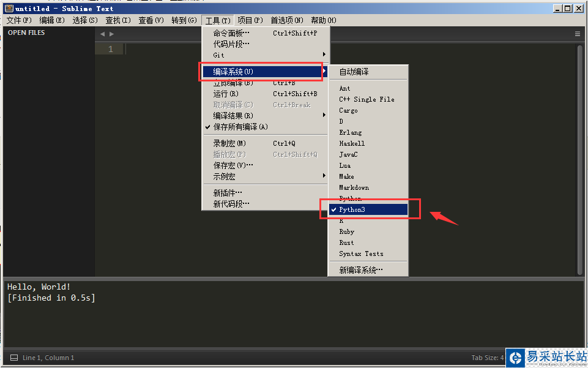Open Tab Size setting in status bar
Screen dimensions: 588x368
pos(488,358)
